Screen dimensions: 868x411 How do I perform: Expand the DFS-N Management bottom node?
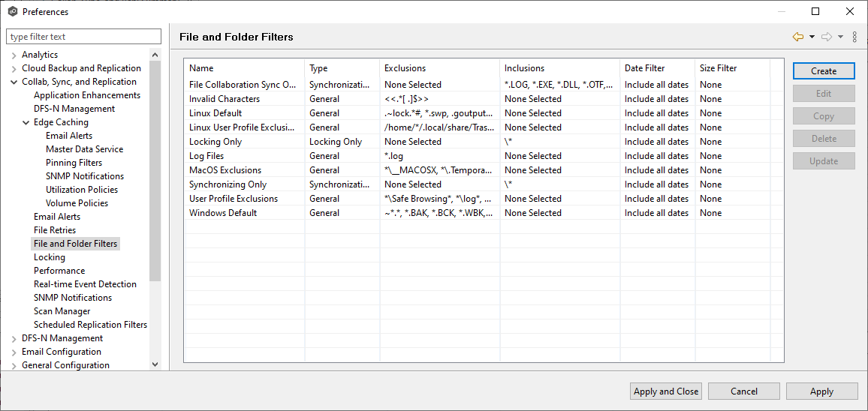click(14, 338)
